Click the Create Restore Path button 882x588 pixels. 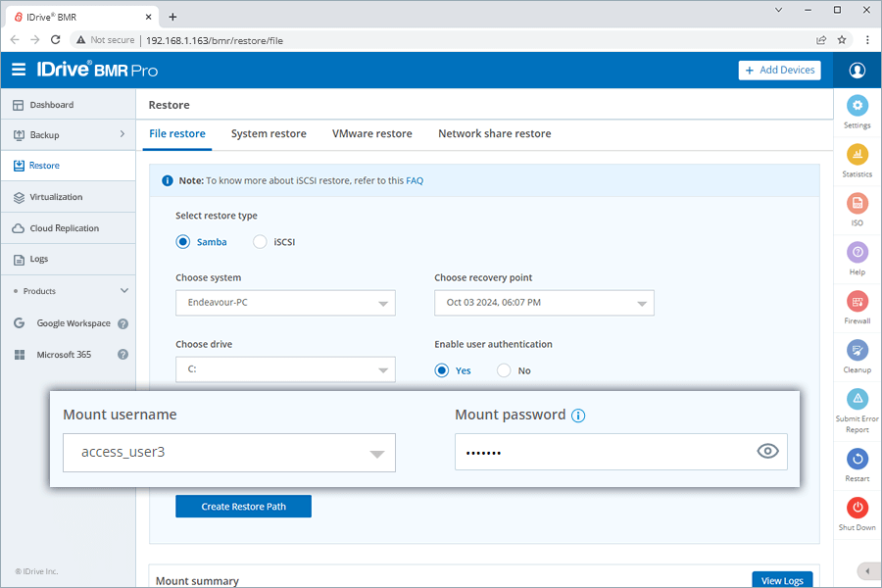pos(243,507)
